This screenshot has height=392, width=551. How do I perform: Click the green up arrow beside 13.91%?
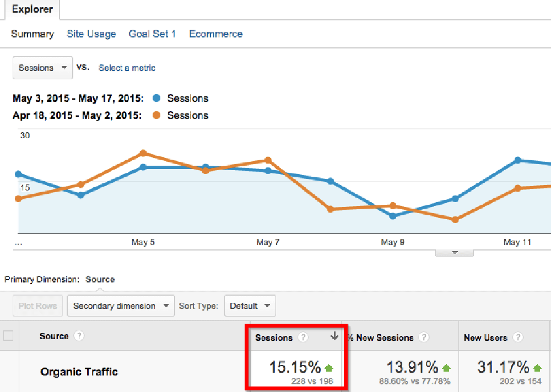pyautogui.click(x=446, y=368)
